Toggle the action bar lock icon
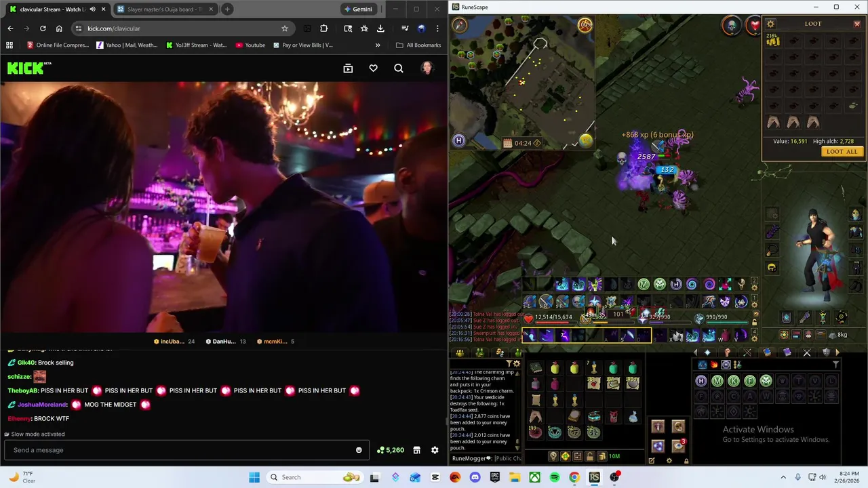The height and width of the screenshot is (488, 868). [x=755, y=323]
